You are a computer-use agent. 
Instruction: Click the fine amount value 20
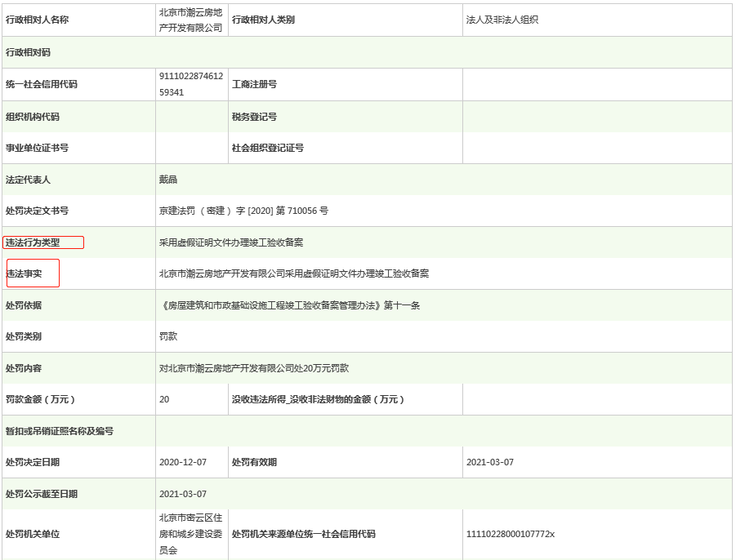(x=164, y=399)
